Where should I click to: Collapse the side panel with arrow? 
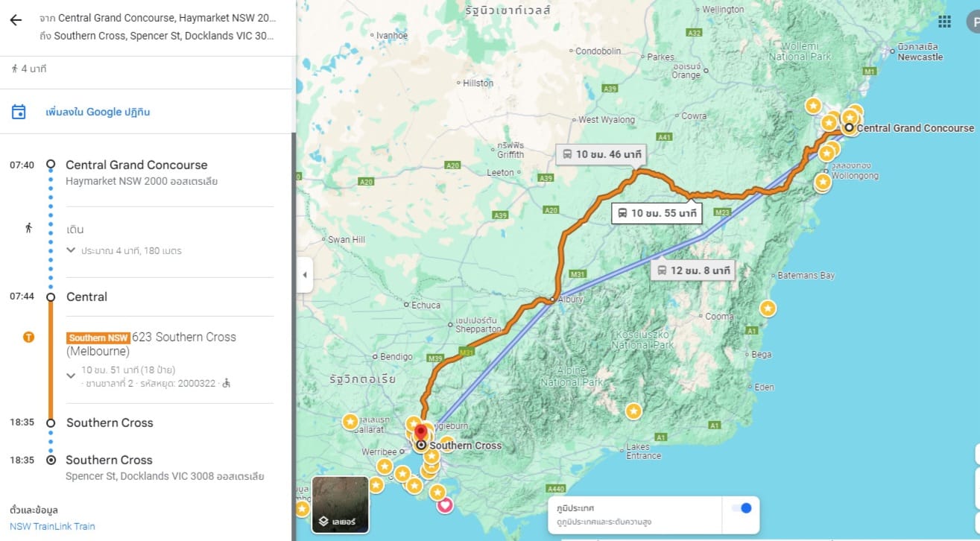click(x=304, y=275)
